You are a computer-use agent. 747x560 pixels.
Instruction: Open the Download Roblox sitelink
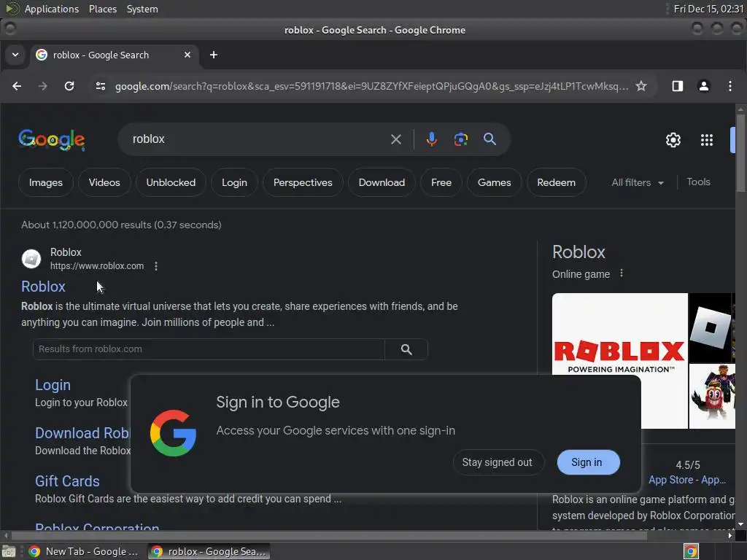[82, 433]
